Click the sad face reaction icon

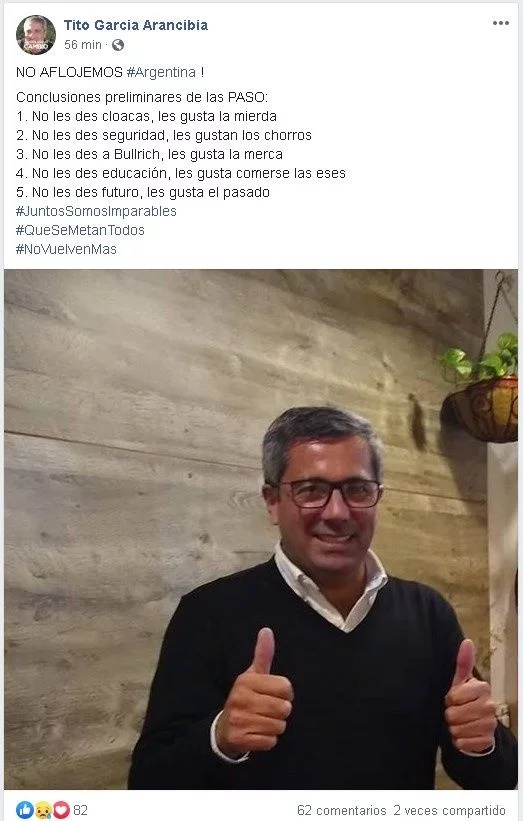coord(43,811)
